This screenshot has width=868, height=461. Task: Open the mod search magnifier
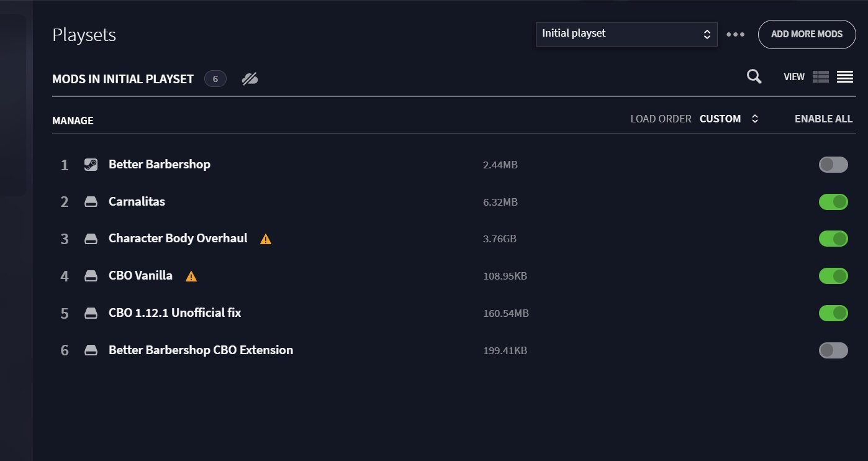coord(754,77)
